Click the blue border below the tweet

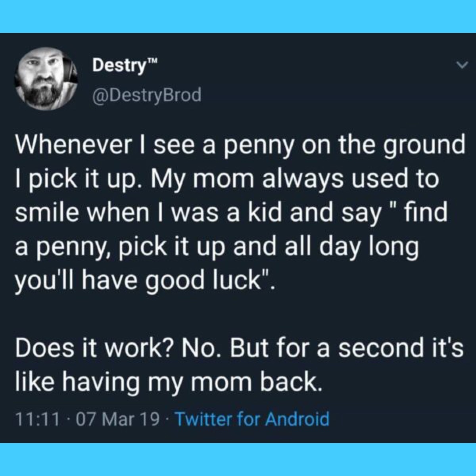click(238, 460)
